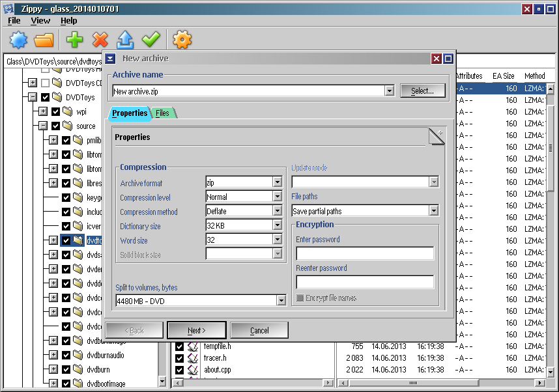
Task: Click the green plus add icon
Action: coord(75,40)
